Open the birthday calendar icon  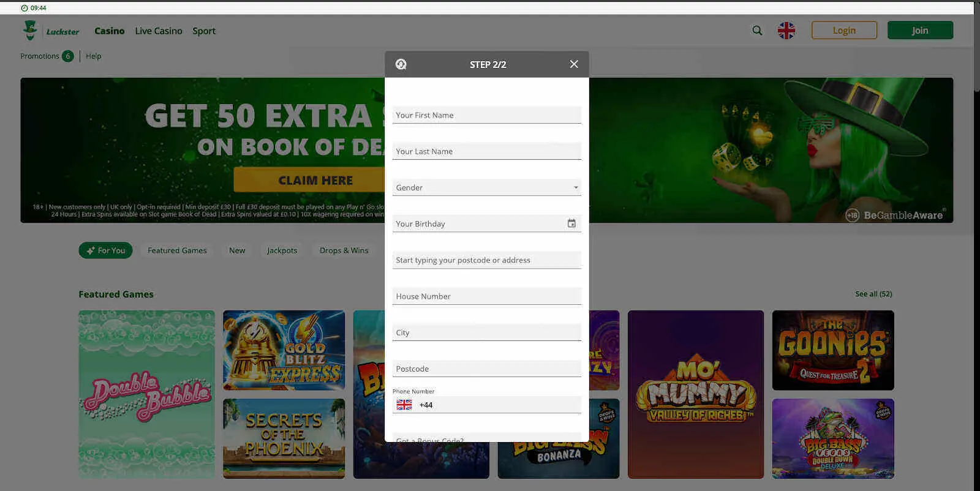(571, 223)
